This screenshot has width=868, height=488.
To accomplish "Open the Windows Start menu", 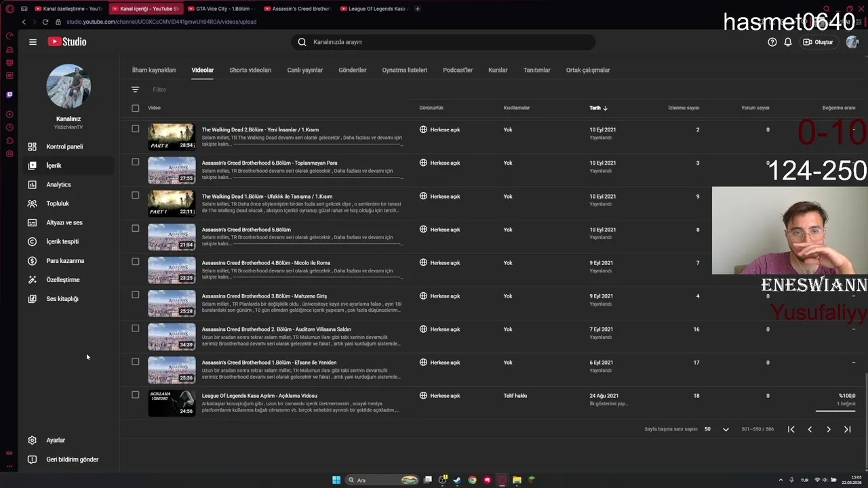I will [x=336, y=480].
